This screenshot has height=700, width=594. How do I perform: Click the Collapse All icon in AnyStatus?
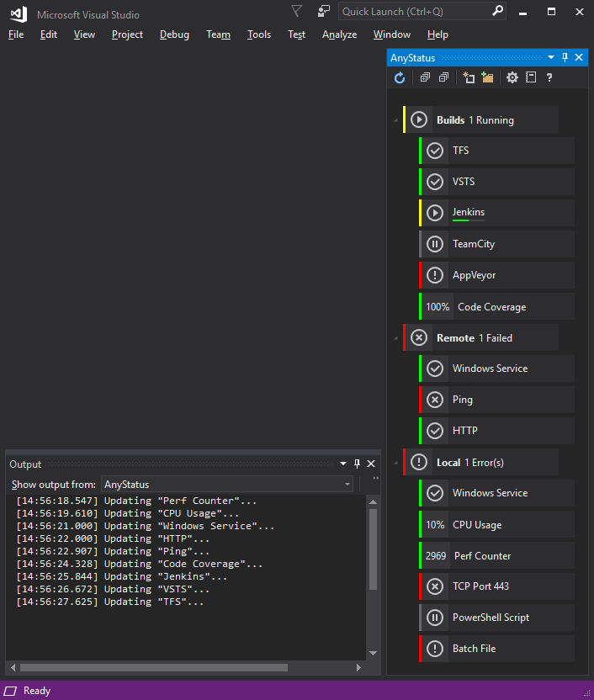443,77
